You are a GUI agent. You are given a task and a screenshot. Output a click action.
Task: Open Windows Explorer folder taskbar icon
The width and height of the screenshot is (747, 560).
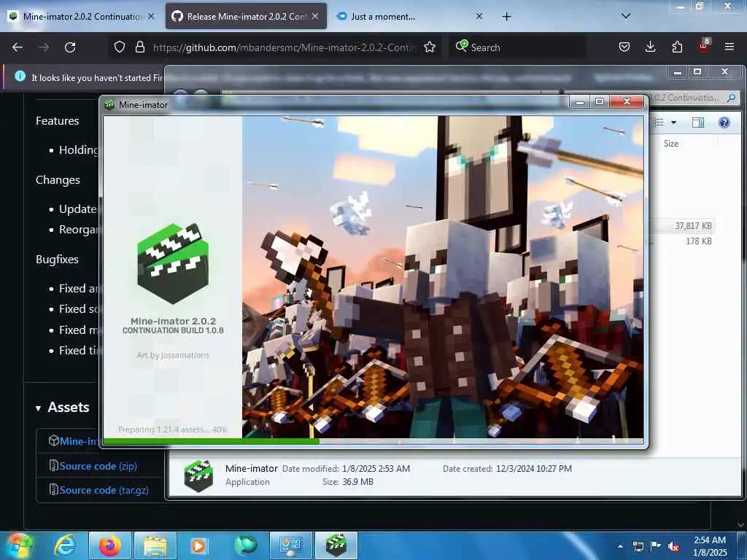155,545
